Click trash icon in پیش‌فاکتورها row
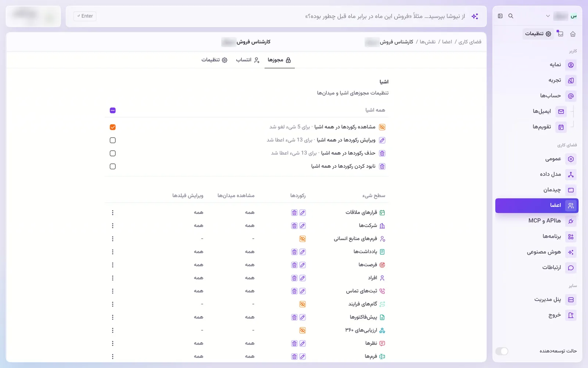588x368 pixels. point(294,317)
